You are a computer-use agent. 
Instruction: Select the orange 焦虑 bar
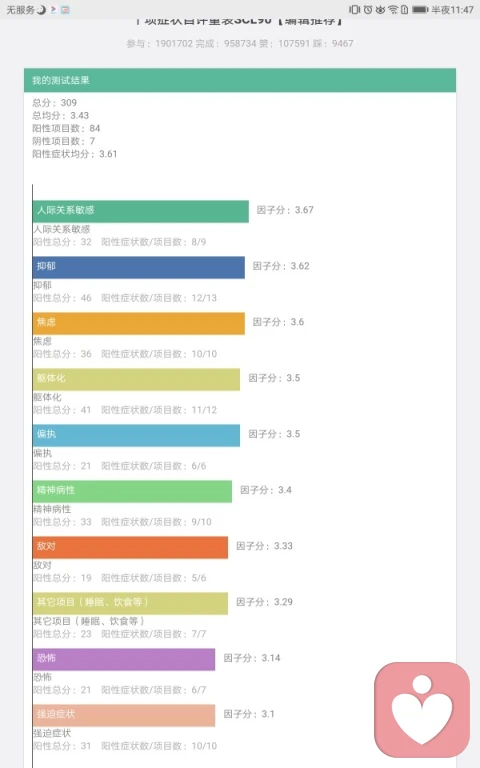pos(139,323)
